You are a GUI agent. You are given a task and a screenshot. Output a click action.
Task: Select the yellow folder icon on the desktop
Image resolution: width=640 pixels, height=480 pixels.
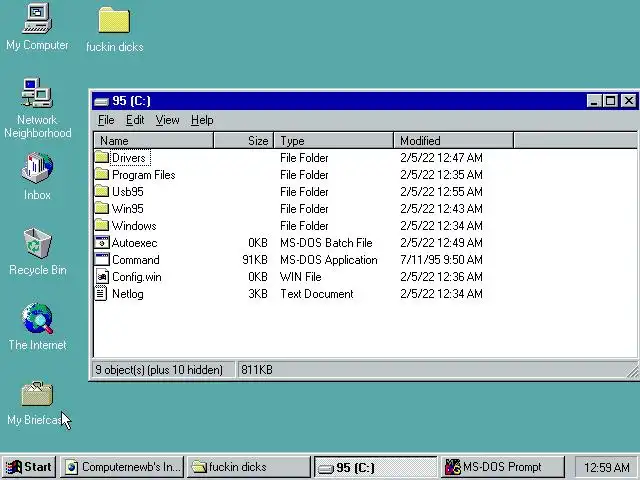(x=114, y=20)
